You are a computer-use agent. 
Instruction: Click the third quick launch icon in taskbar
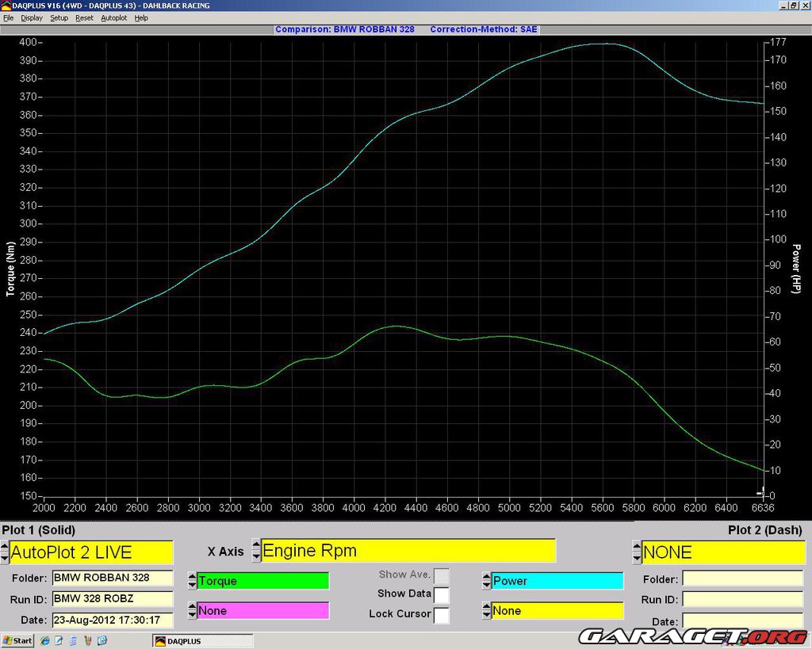click(x=73, y=641)
